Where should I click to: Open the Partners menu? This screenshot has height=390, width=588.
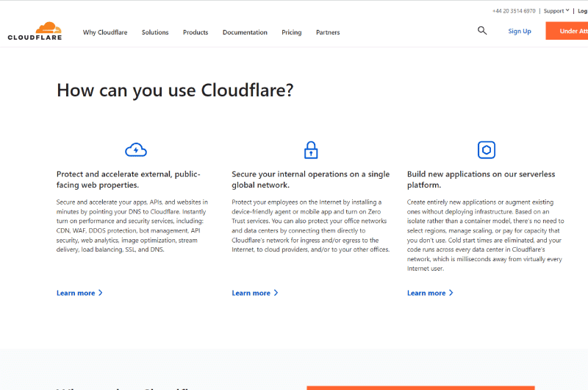328,32
